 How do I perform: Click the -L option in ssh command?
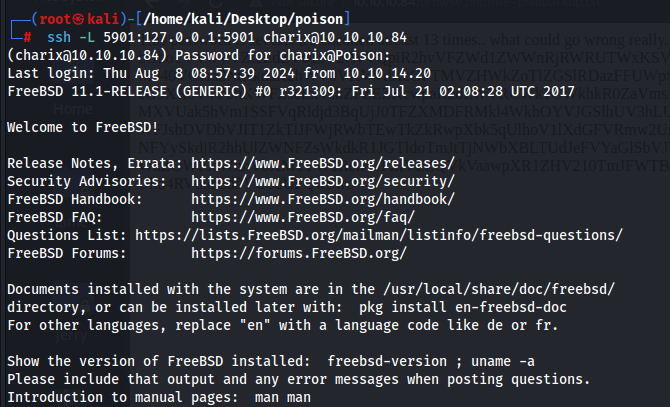(x=87, y=38)
